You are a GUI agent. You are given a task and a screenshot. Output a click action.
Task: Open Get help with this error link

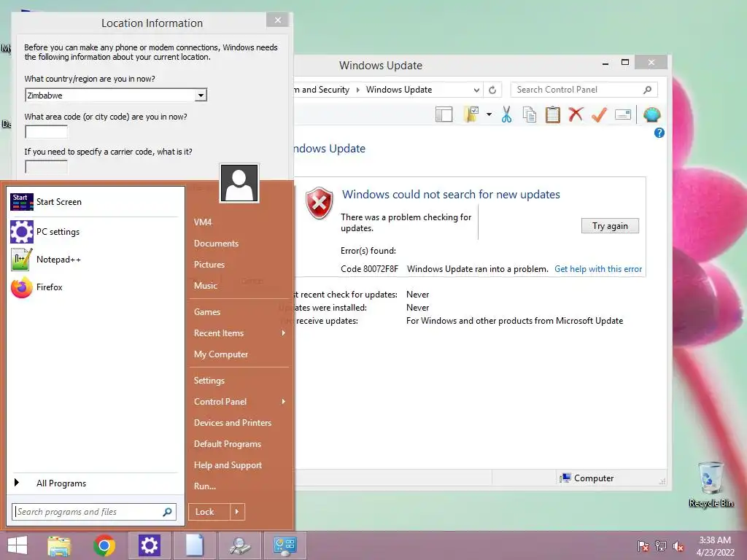tap(598, 269)
